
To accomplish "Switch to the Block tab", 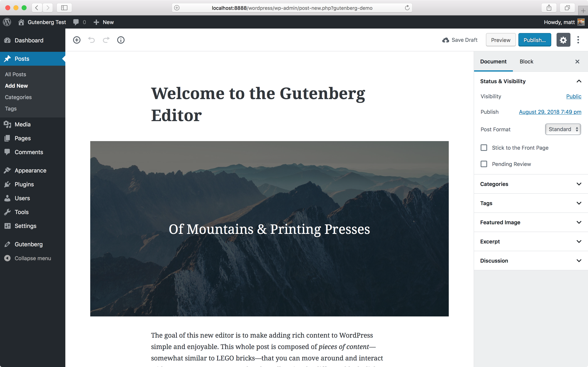I will pos(526,61).
